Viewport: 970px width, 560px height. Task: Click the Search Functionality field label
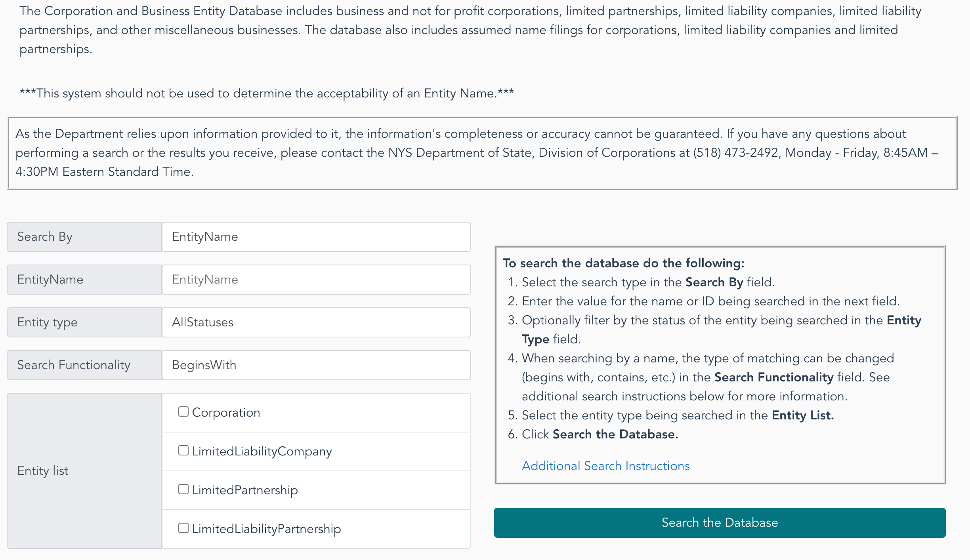[74, 365]
